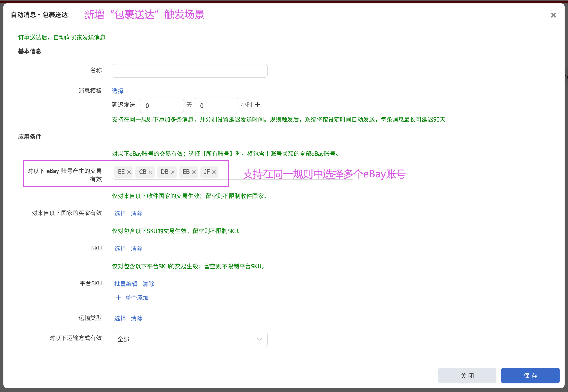Remove the JF account tag
568x392 pixels.
[214, 172]
